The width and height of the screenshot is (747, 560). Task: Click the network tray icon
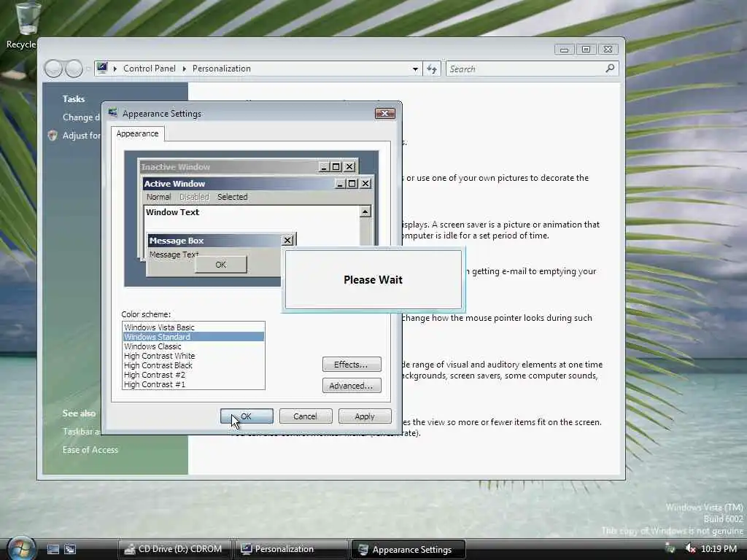(671, 549)
